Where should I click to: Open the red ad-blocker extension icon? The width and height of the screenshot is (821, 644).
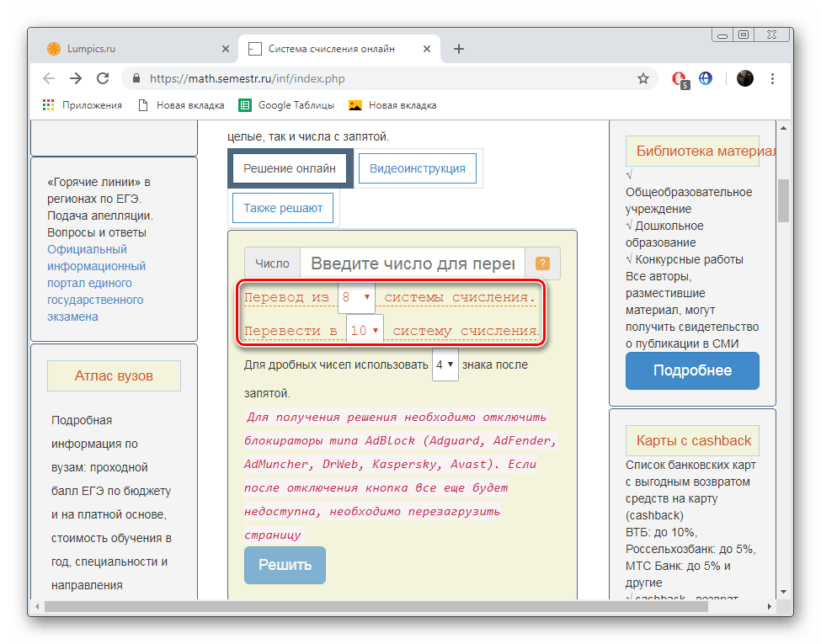(x=680, y=79)
